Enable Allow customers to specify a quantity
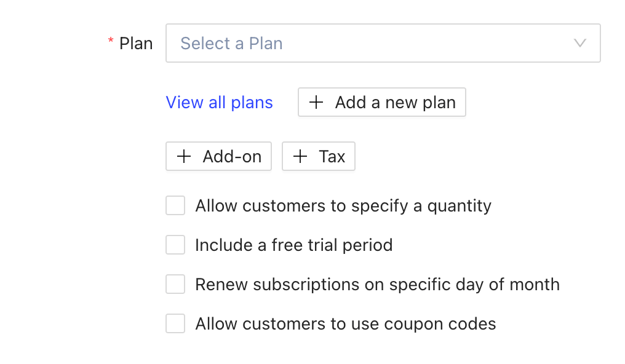 pos(175,205)
